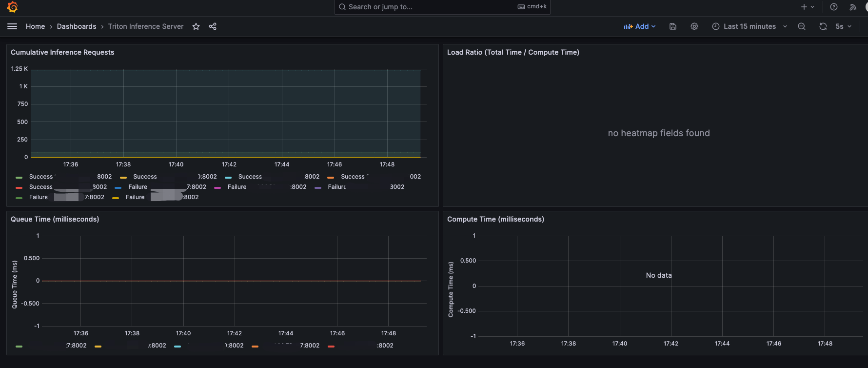This screenshot has height=368, width=868.
Task: Refresh the dashboard now
Action: pyautogui.click(x=823, y=26)
